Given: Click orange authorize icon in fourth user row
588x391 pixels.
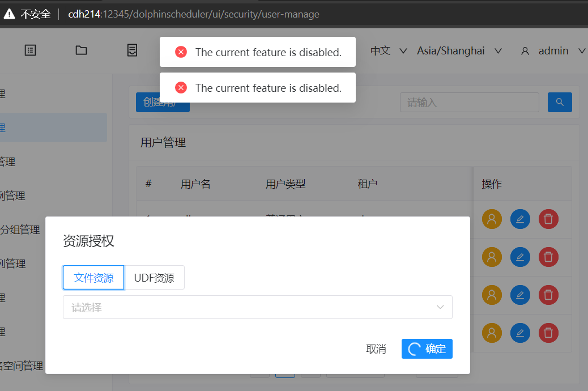Looking at the screenshot, I should point(492,333).
